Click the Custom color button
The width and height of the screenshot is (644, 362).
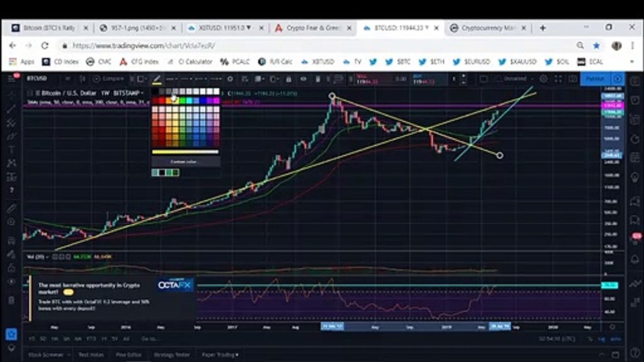click(x=185, y=161)
